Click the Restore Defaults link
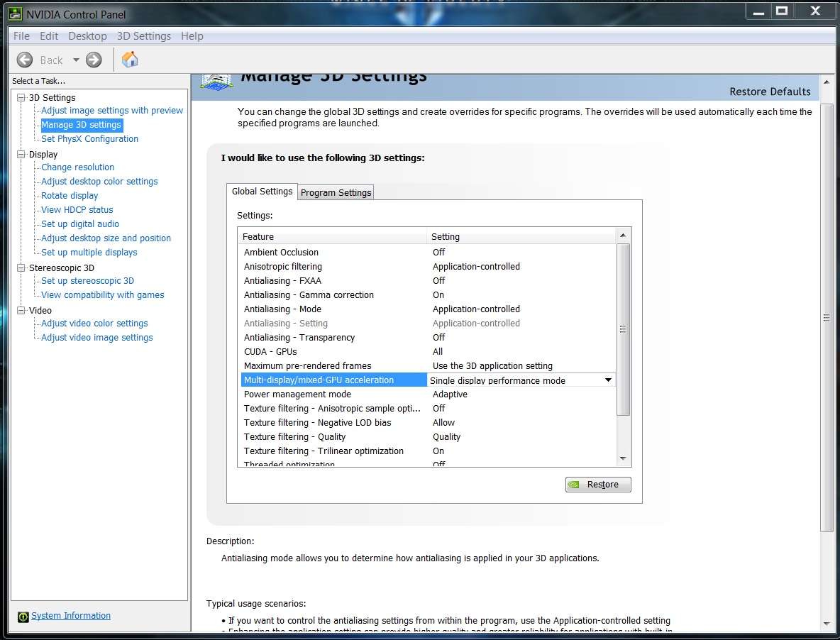Image resolution: width=840 pixels, height=640 pixels. (770, 92)
